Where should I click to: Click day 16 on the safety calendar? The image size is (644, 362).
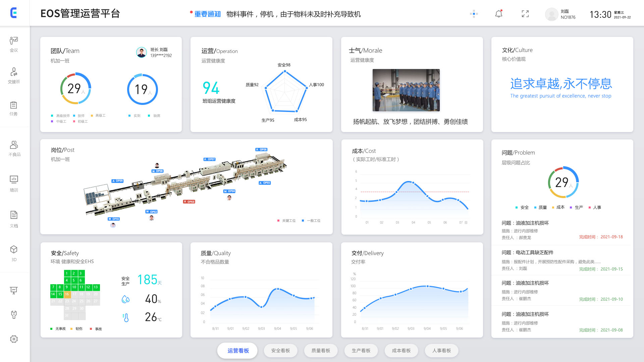pos(67,294)
